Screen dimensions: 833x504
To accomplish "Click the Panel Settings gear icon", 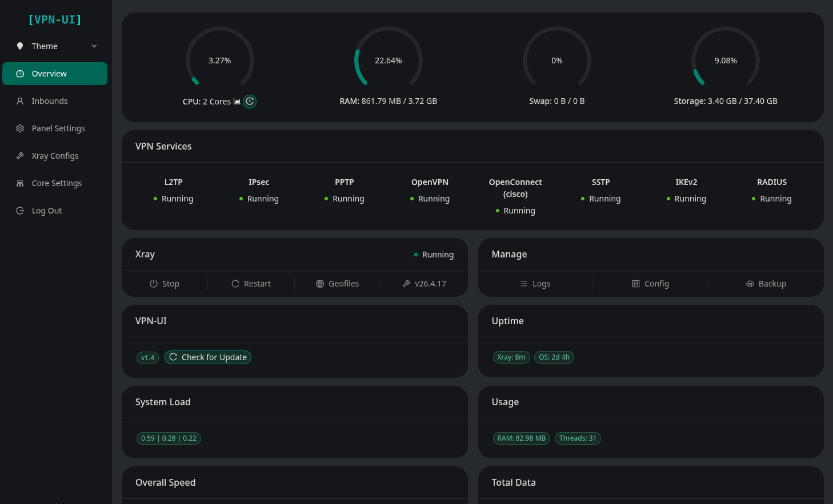I will click(20, 128).
